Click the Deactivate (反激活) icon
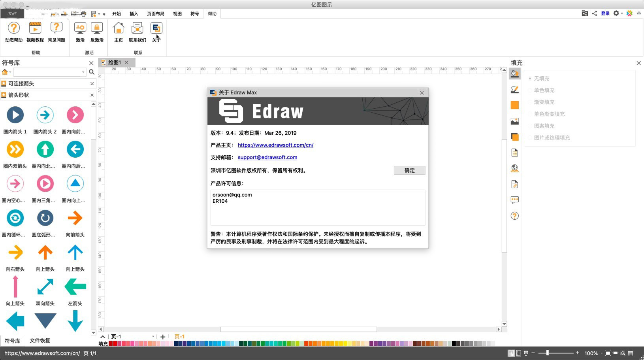The width and height of the screenshot is (644, 360). pos(97,28)
